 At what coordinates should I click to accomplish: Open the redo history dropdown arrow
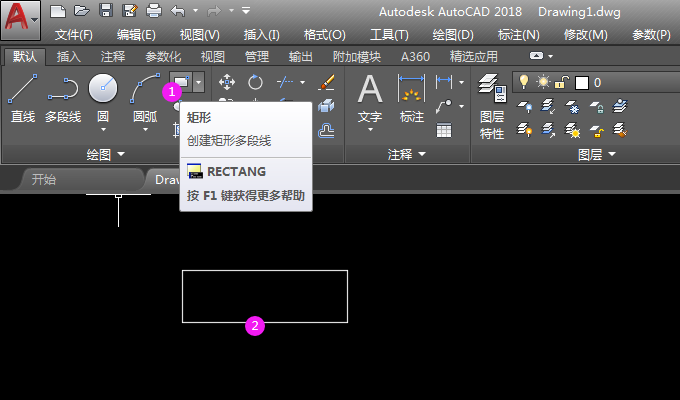232,10
